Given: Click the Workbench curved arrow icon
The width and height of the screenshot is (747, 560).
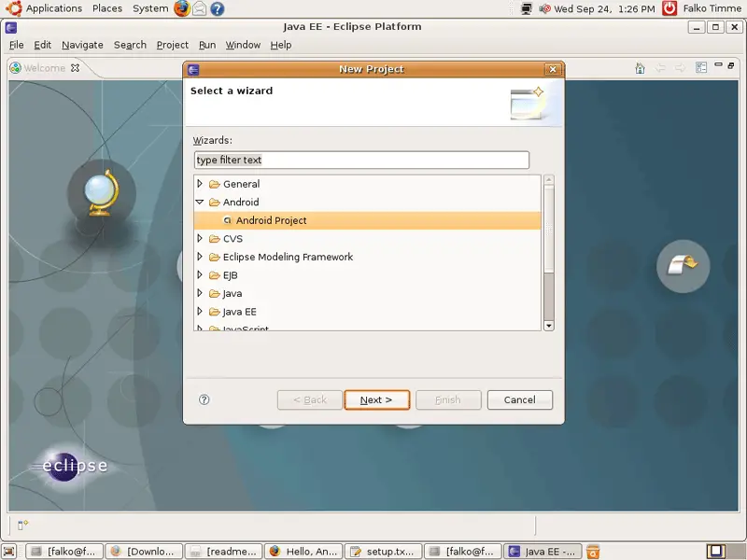Looking at the screenshot, I should (x=683, y=266).
